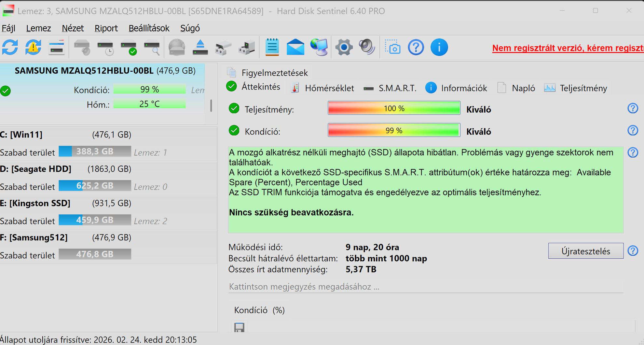
Task: Click the Újratesztelés button
Action: tap(586, 251)
